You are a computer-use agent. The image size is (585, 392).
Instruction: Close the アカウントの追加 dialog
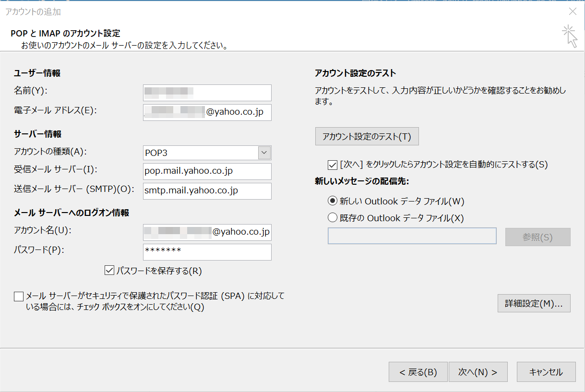[573, 12]
